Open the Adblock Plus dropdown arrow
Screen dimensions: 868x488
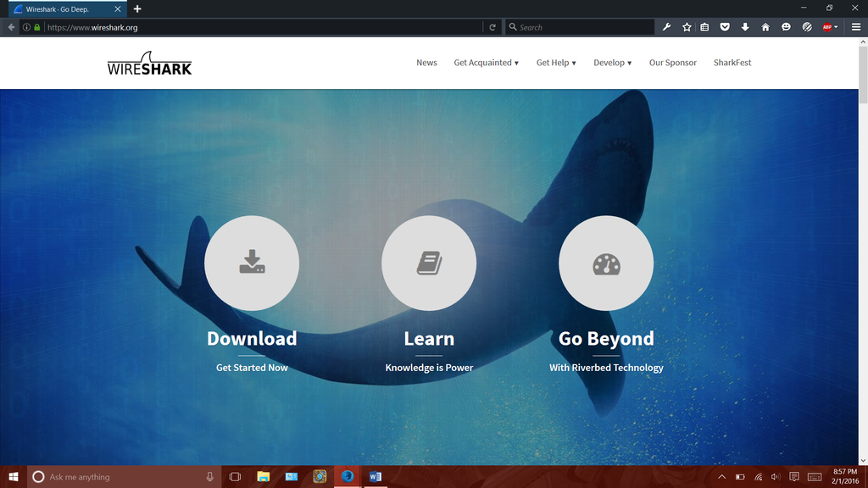(x=836, y=27)
